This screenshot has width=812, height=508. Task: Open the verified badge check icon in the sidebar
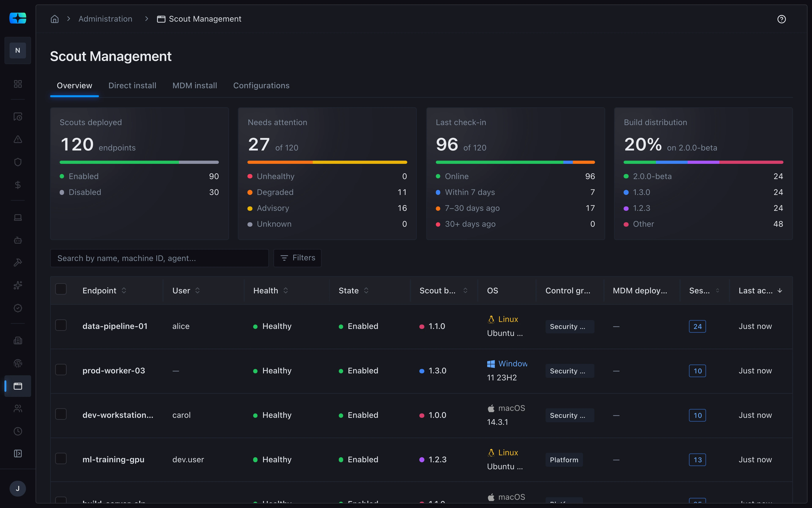click(x=18, y=308)
